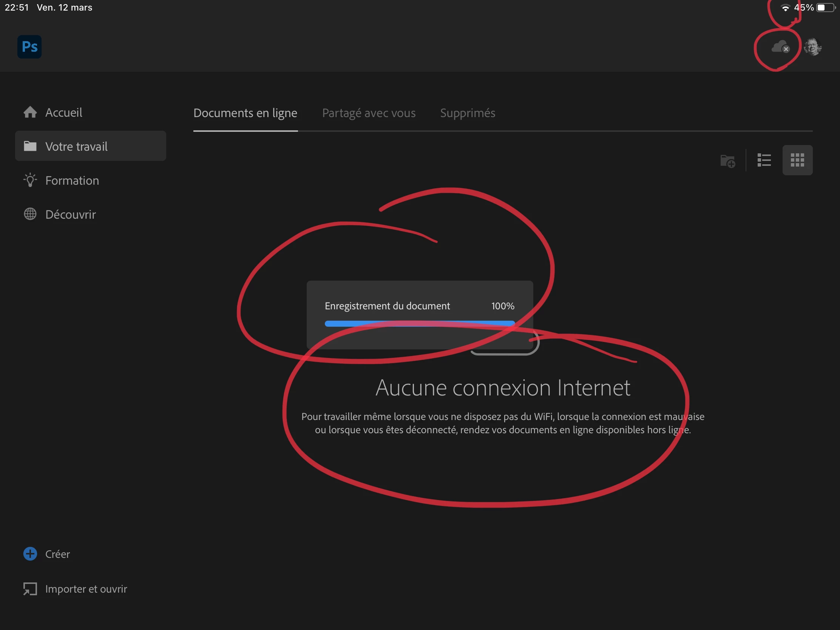Switch to grid view layout
The width and height of the screenshot is (840, 630).
pos(797,160)
